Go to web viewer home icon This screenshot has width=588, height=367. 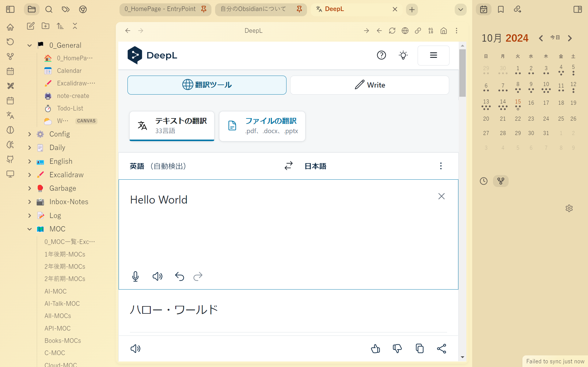pyautogui.click(x=444, y=31)
